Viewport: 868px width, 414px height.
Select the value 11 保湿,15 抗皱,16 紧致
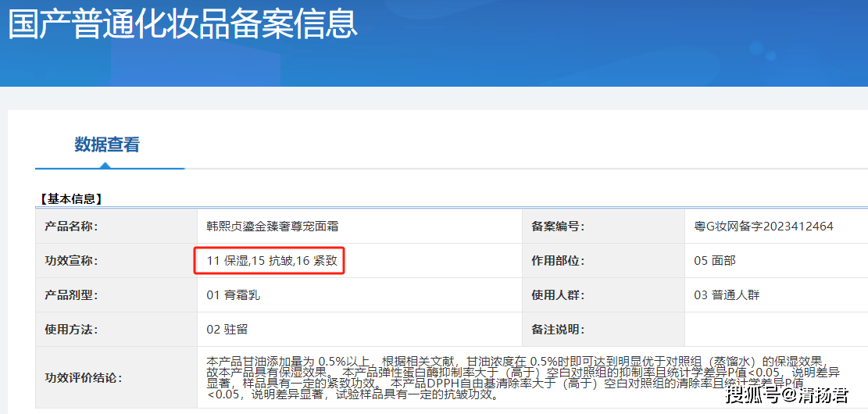coord(272,261)
